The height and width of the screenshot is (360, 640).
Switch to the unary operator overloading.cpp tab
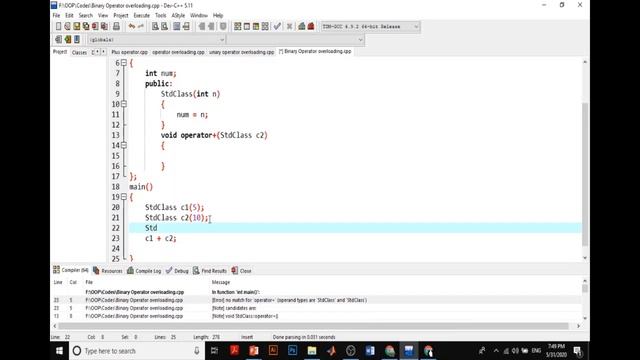[x=242, y=52]
